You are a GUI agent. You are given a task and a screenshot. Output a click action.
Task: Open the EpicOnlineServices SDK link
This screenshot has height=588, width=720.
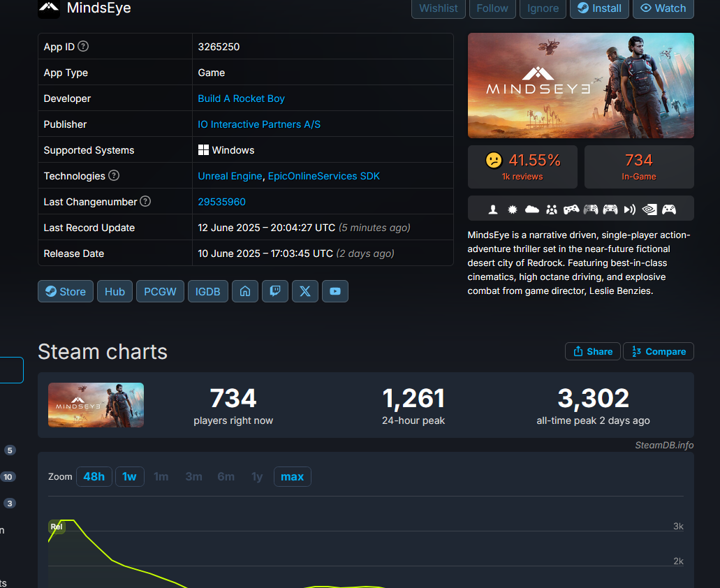(324, 176)
